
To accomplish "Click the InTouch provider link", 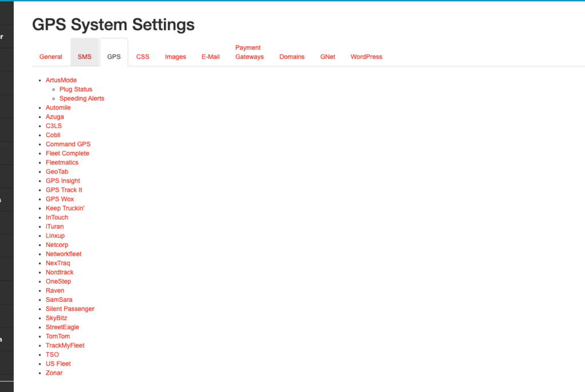I will pos(57,217).
